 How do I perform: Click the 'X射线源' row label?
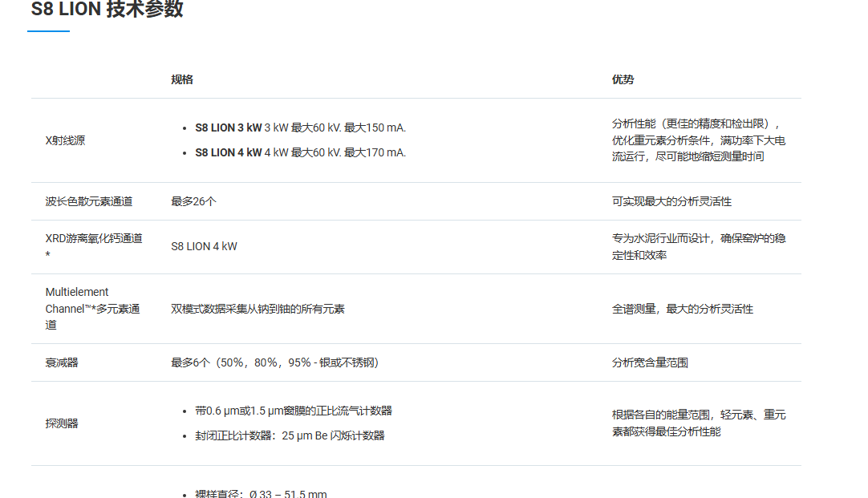[x=65, y=140]
